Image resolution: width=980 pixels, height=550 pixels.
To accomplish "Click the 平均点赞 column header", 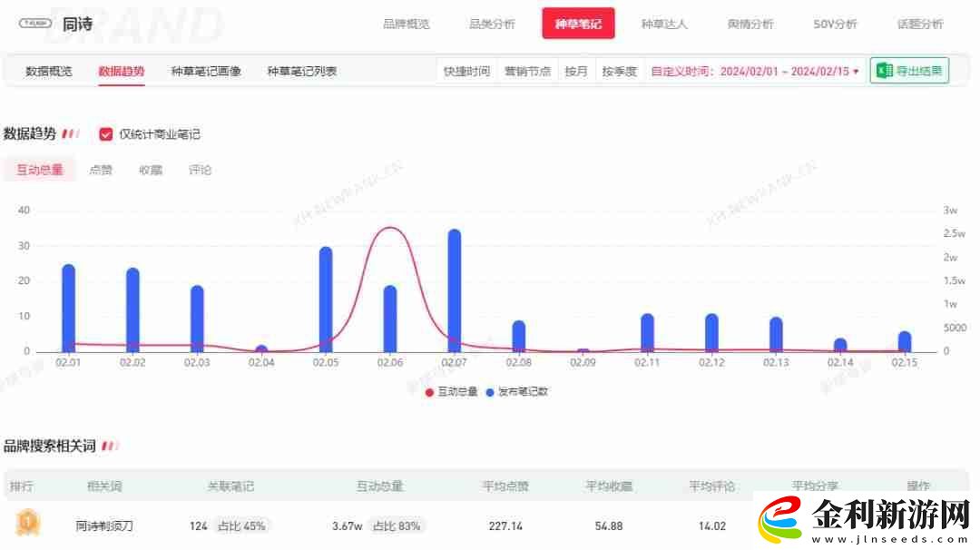I will [505, 486].
